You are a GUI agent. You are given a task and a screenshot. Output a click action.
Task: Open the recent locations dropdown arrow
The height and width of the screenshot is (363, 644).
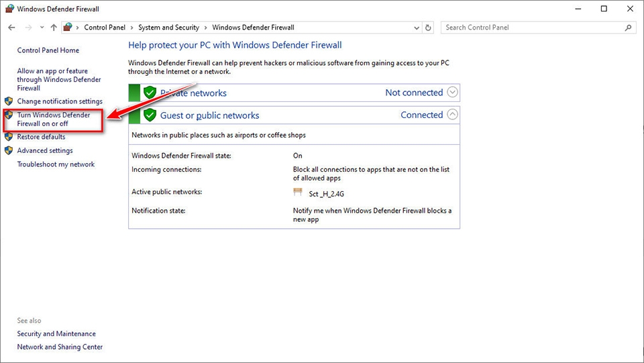click(x=42, y=28)
